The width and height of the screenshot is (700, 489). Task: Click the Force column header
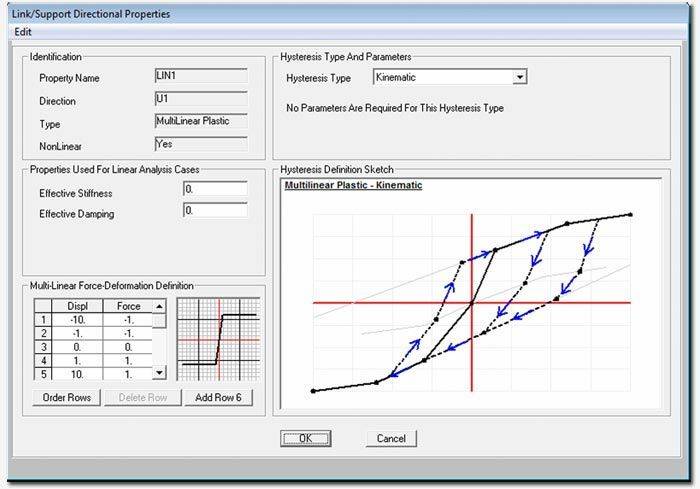128,306
